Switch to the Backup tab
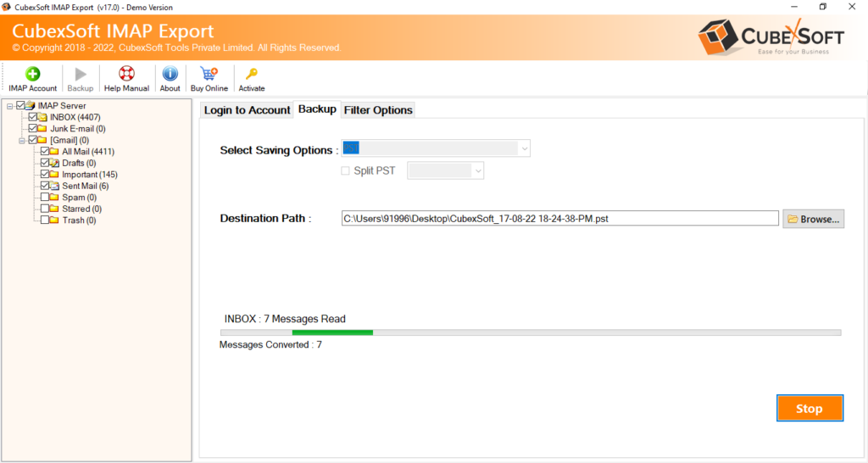 [x=317, y=109]
